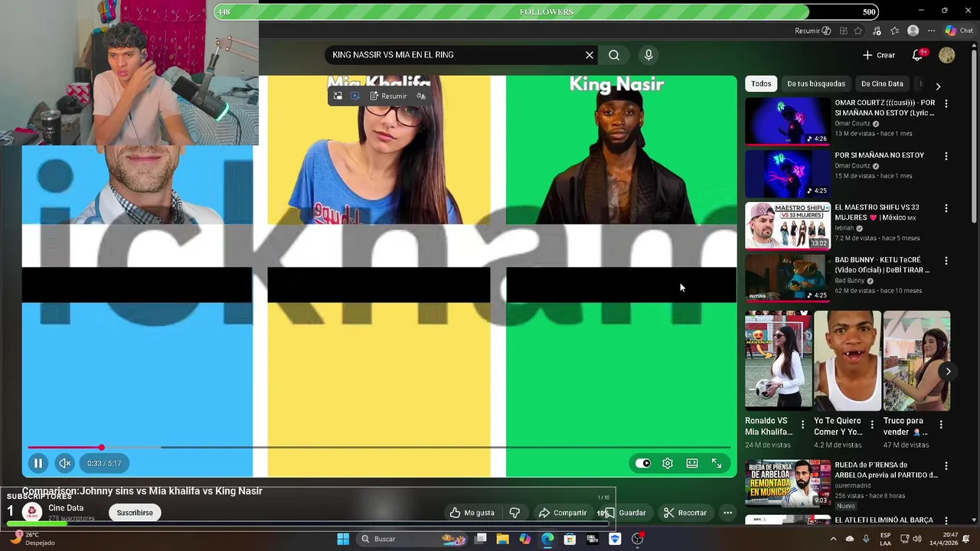Open Copilot Chat in the browser
Viewport: 980px width, 551px height.
click(959, 31)
